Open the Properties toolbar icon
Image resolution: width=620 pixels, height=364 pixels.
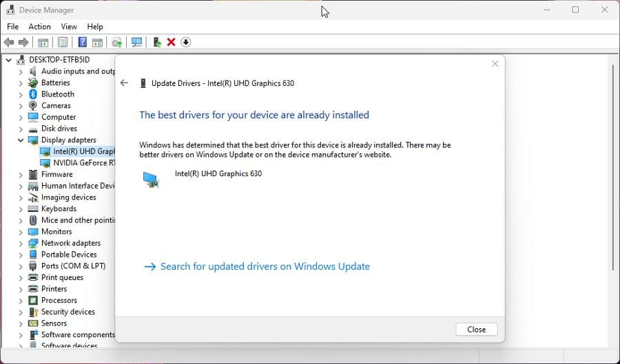[63, 42]
